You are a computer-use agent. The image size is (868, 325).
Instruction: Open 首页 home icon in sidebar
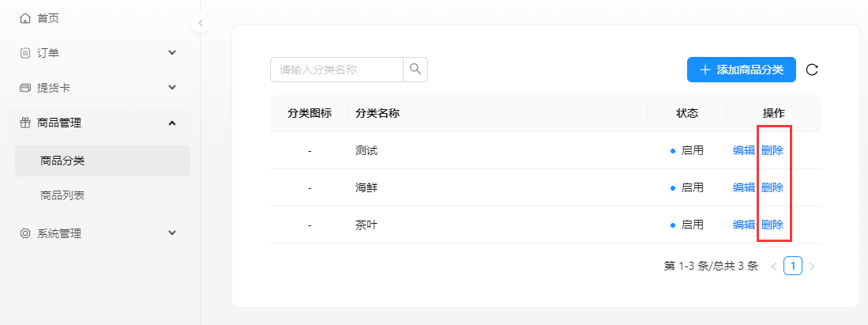24,19
